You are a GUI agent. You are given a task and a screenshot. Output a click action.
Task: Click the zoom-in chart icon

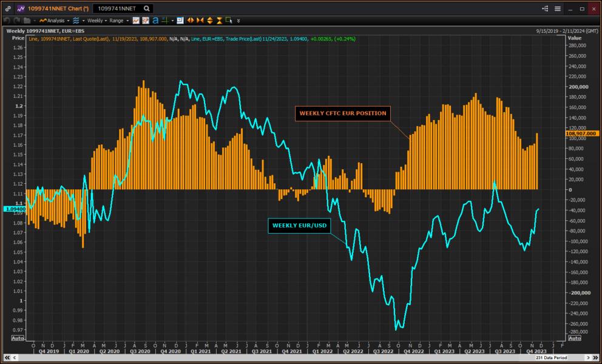click(180, 20)
